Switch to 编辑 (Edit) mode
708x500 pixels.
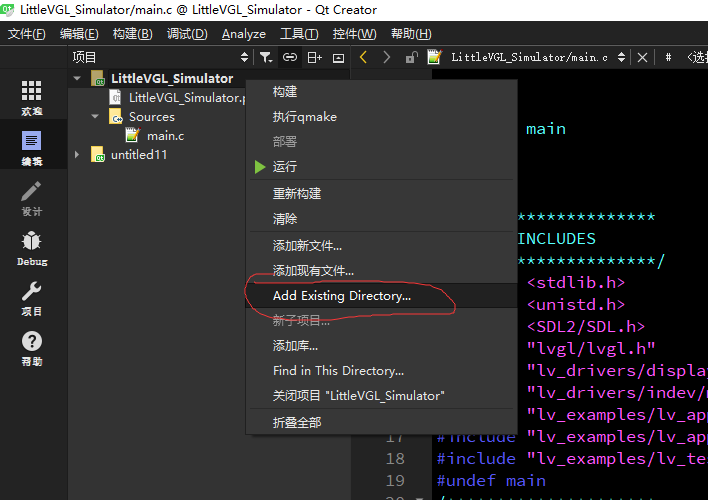(x=32, y=147)
